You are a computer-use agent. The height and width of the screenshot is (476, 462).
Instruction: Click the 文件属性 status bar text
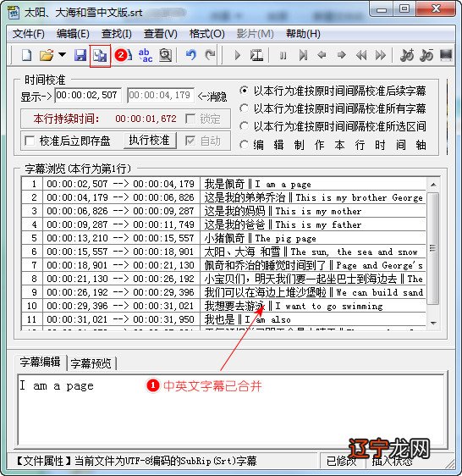(136, 461)
